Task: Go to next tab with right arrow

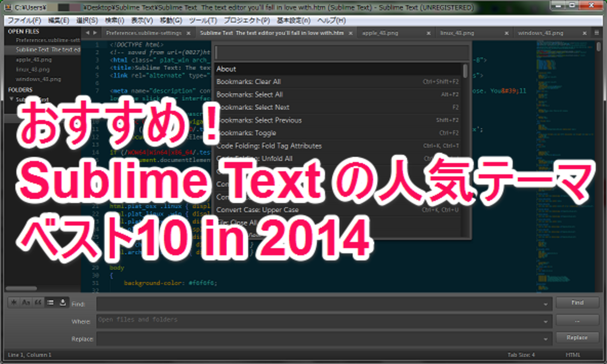Action: coord(95,33)
